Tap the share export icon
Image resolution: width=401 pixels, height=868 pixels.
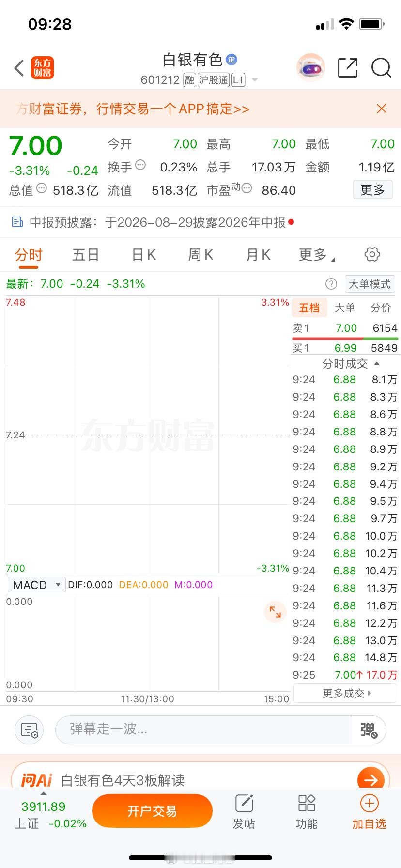[348, 68]
